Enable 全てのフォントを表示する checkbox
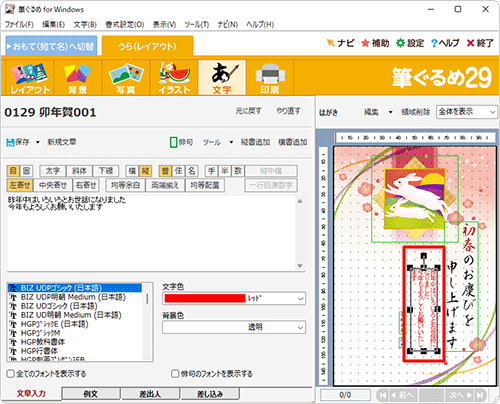The width and height of the screenshot is (500, 404). (x=11, y=374)
